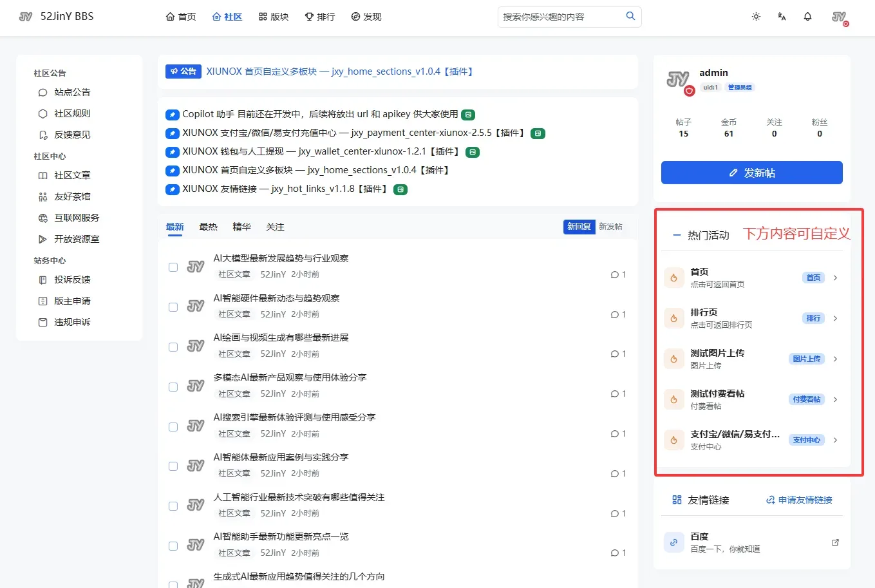Select the 新发帖 sort toggle
The image size is (875, 588).
coord(610,227)
